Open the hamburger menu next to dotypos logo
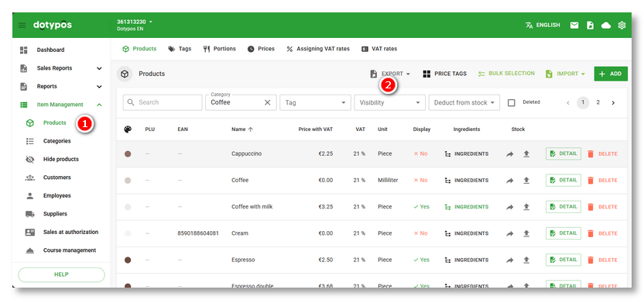 click(x=22, y=25)
